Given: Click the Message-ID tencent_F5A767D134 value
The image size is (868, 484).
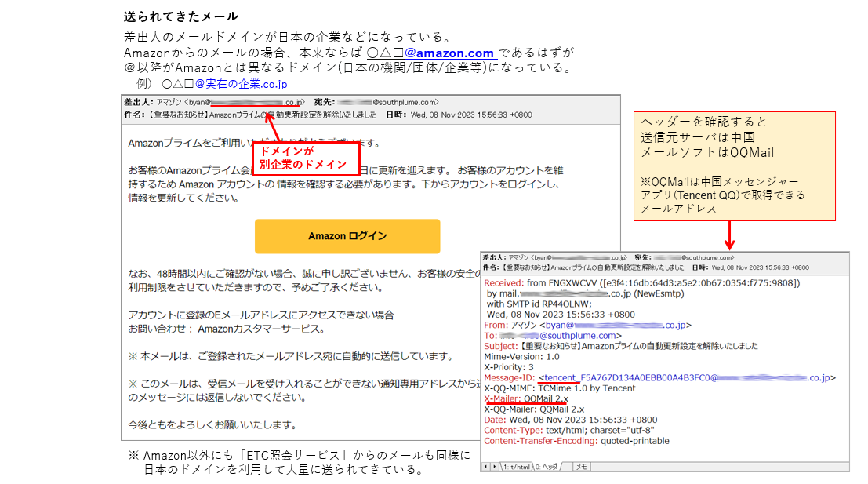Looking at the screenshot, I should [x=687, y=377].
